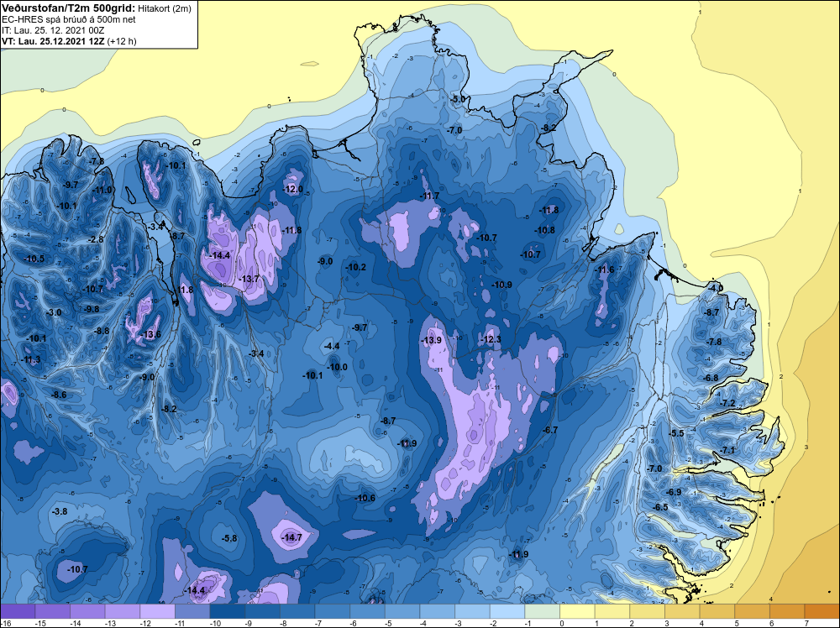840x628 pixels.
Task: Click the temperature value -10.6
Action: point(365,498)
